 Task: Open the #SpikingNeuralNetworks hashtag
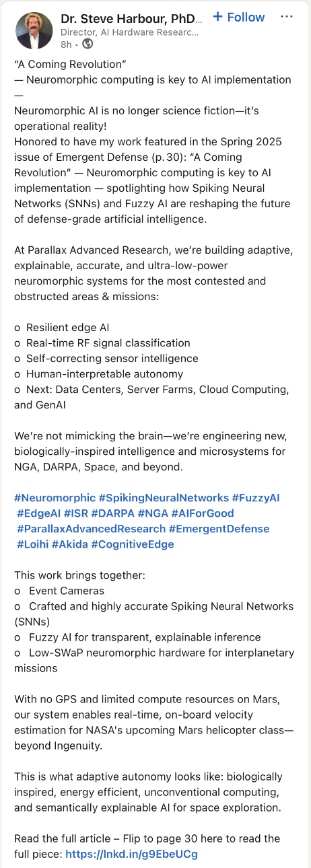pyautogui.click(x=164, y=498)
